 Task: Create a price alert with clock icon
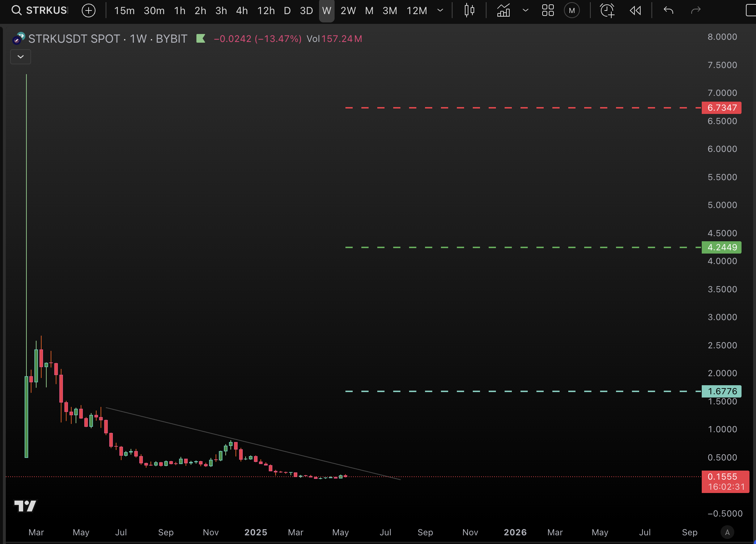pyautogui.click(x=607, y=10)
